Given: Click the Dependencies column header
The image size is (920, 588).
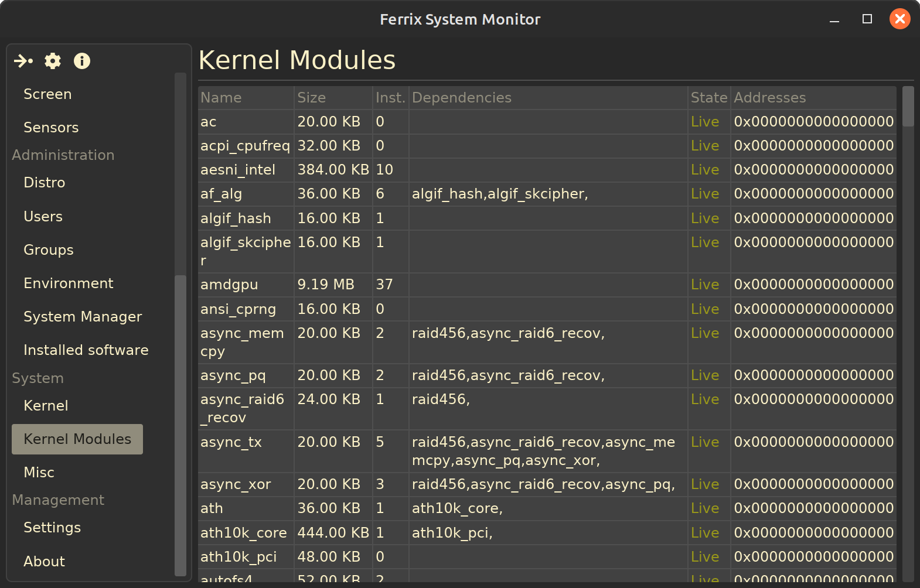Looking at the screenshot, I should point(462,98).
